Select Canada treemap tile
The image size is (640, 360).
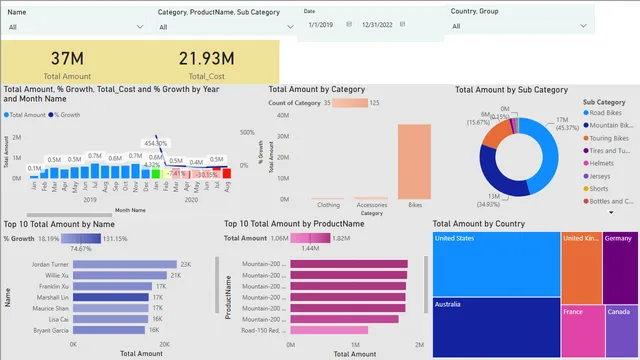(622, 331)
